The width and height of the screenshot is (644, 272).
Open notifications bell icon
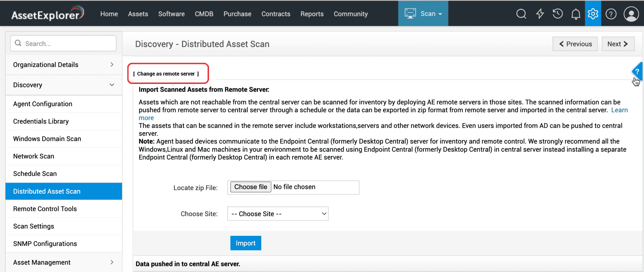pyautogui.click(x=576, y=14)
